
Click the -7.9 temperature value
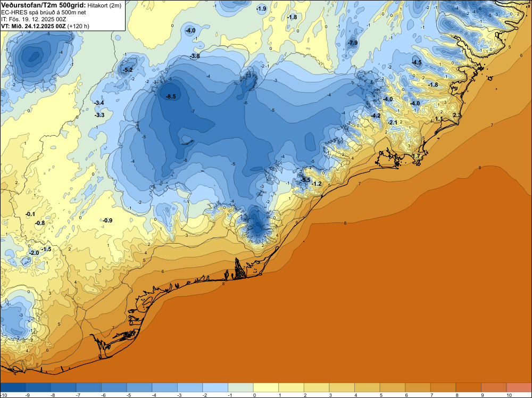(353, 43)
